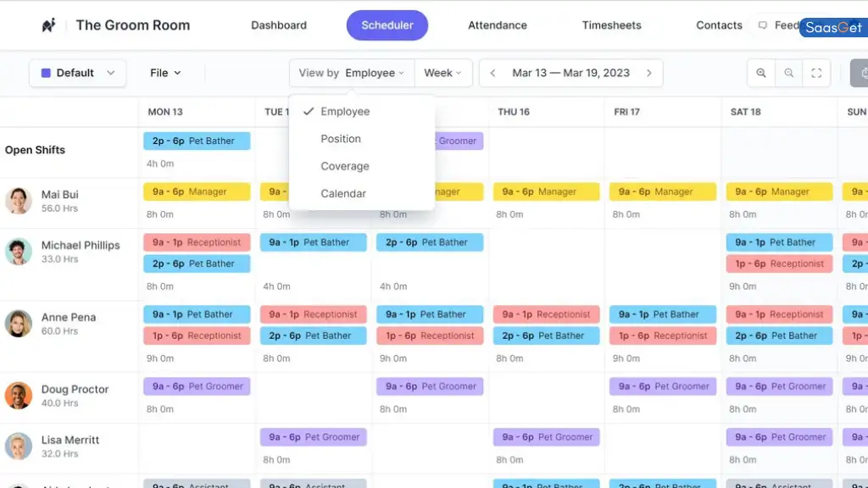868x488 pixels.
Task: Open Monday's 2p-6p Pet Bather open shift
Action: pos(197,141)
